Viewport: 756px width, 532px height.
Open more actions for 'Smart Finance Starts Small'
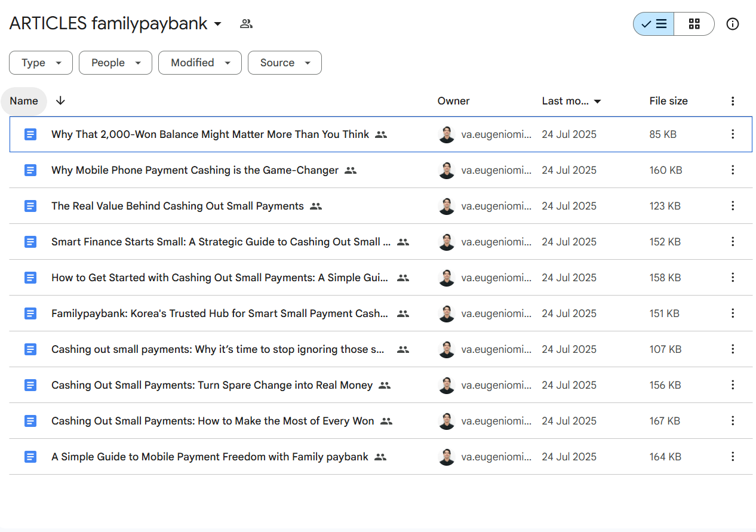(x=733, y=242)
